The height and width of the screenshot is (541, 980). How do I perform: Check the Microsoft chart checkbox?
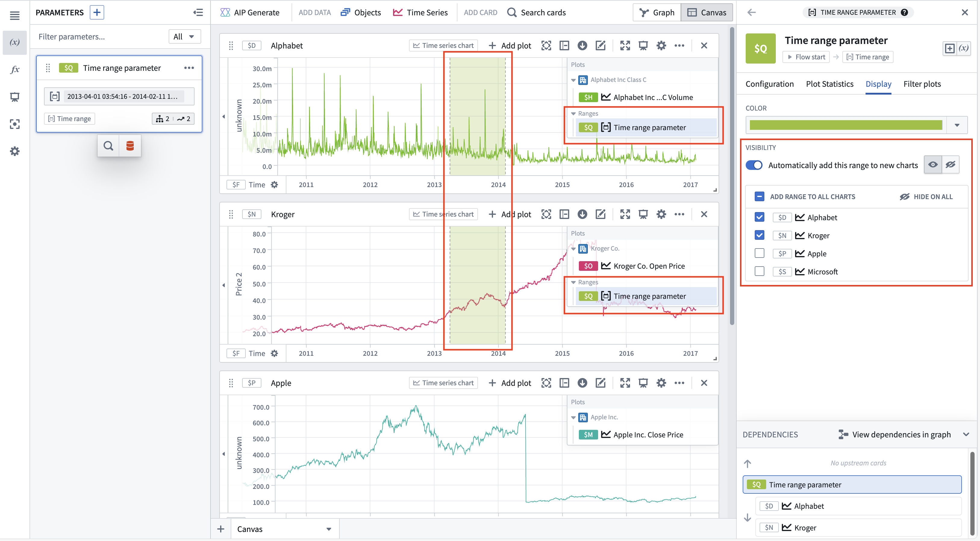coord(759,271)
